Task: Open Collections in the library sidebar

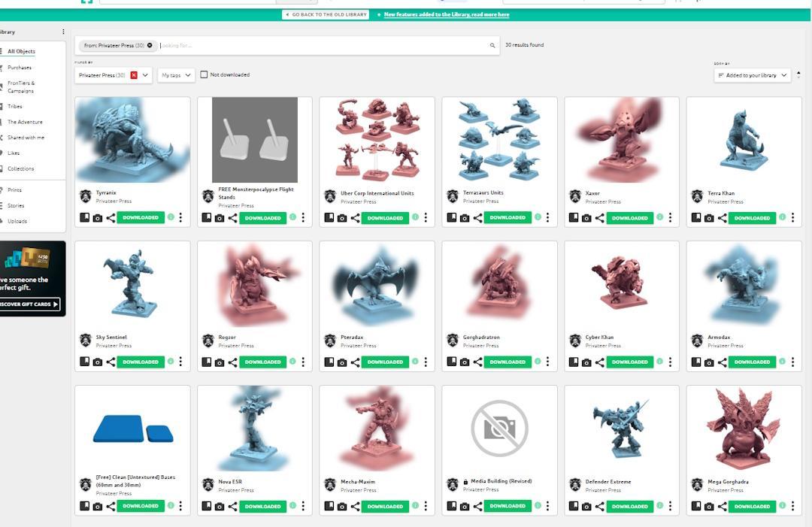Action: 21,168
